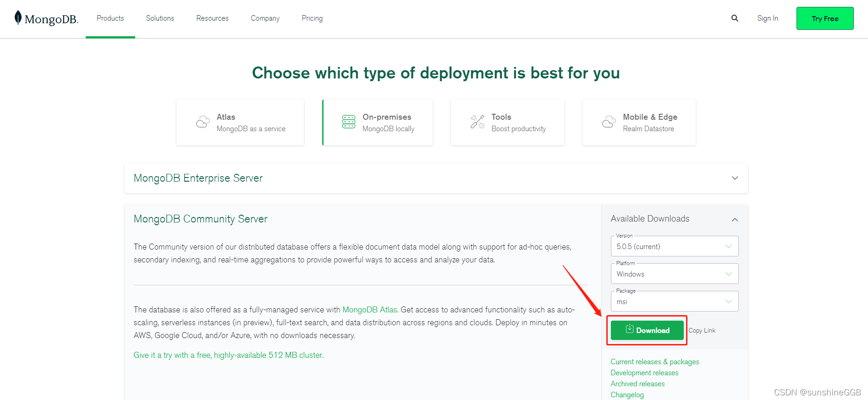Click the Atlas cloud icon
This screenshot has width=868, height=400.
203,122
